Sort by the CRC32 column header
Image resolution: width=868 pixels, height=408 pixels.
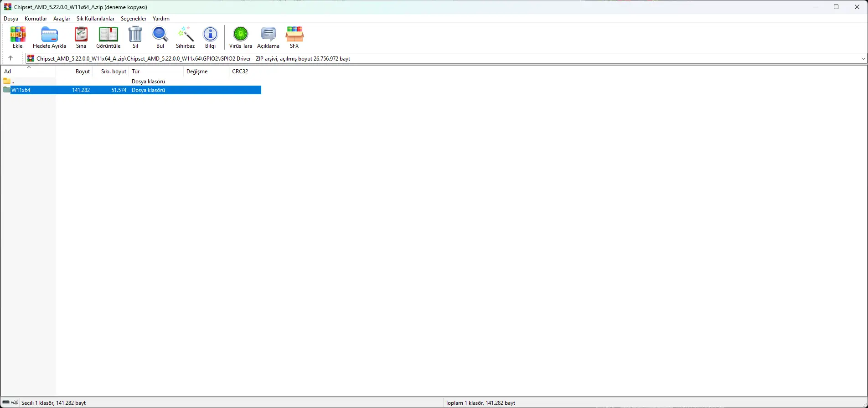245,71
